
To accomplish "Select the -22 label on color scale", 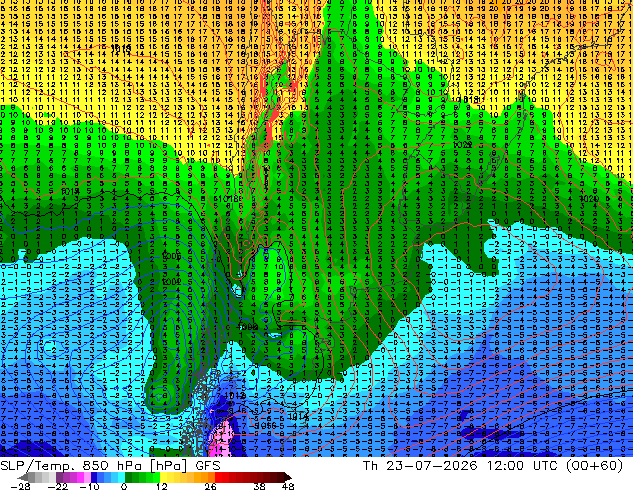I will pos(58,486).
